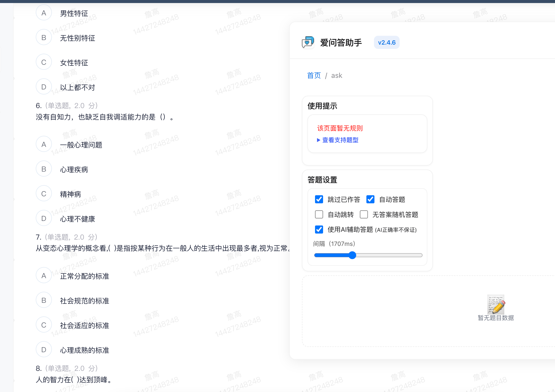555x392 pixels.
Task: Click the notepad pencil icon above 暂无题目数据
Action: click(x=496, y=304)
